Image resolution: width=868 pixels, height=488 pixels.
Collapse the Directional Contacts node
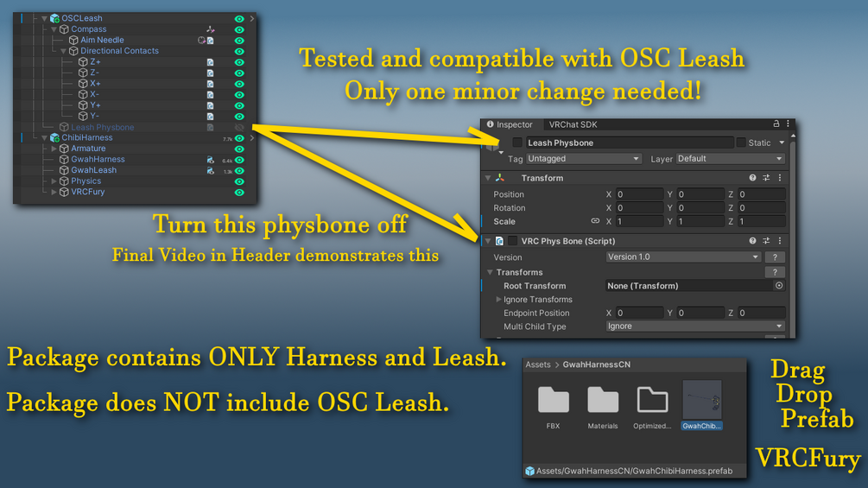[63, 51]
